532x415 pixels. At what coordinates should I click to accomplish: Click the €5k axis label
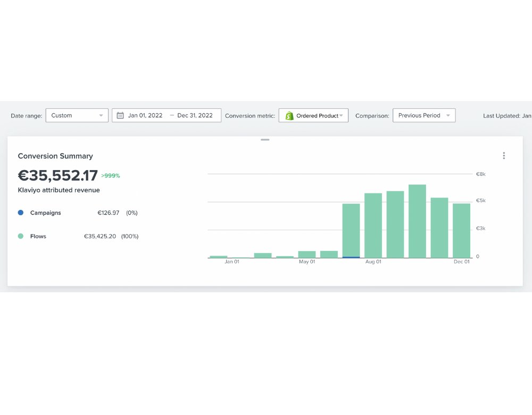click(481, 200)
